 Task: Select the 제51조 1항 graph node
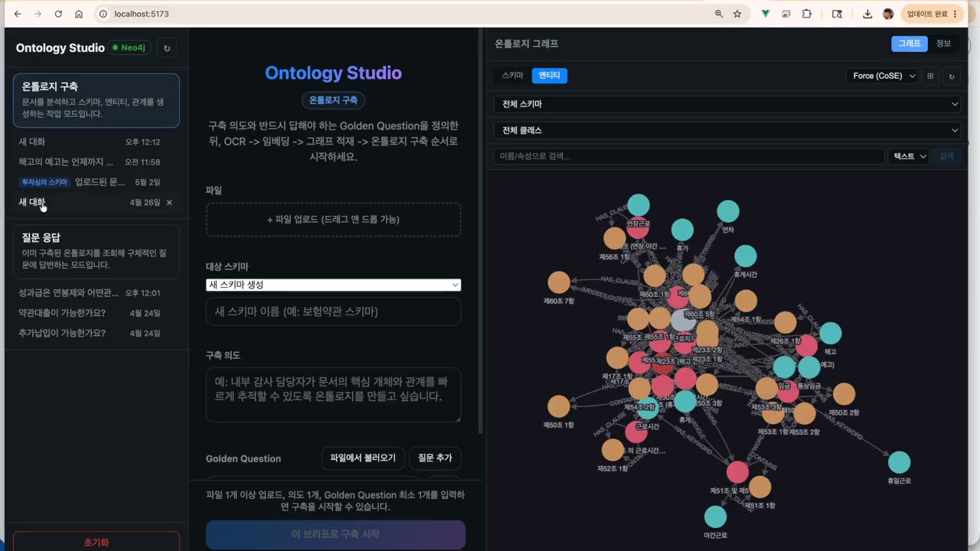[x=759, y=487]
